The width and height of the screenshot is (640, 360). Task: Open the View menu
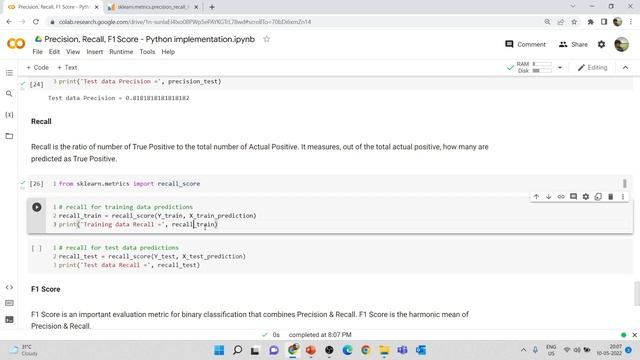tap(73, 52)
